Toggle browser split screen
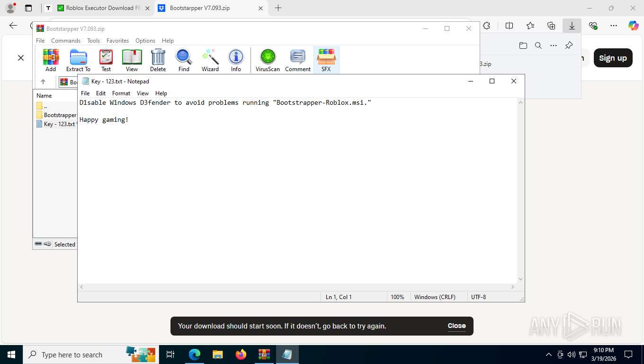 click(x=510, y=26)
